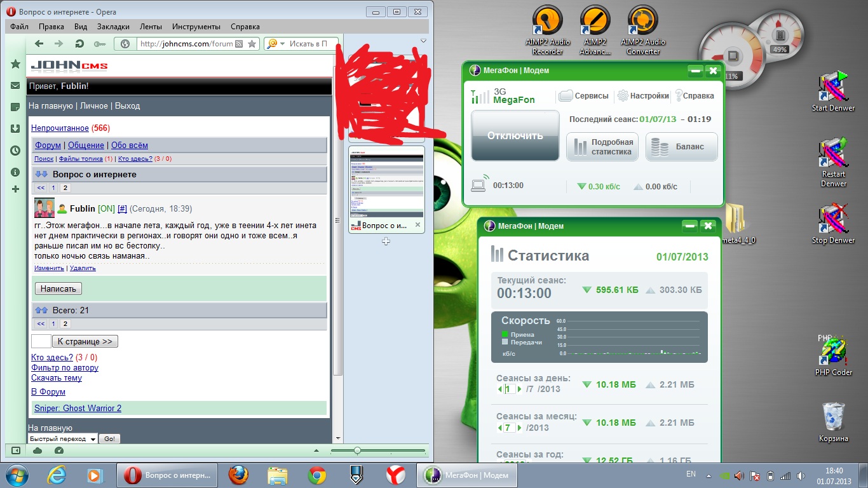The height and width of the screenshot is (488, 868).
Task: Click Opera's forward navigation arrow
Action: (59, 44)
